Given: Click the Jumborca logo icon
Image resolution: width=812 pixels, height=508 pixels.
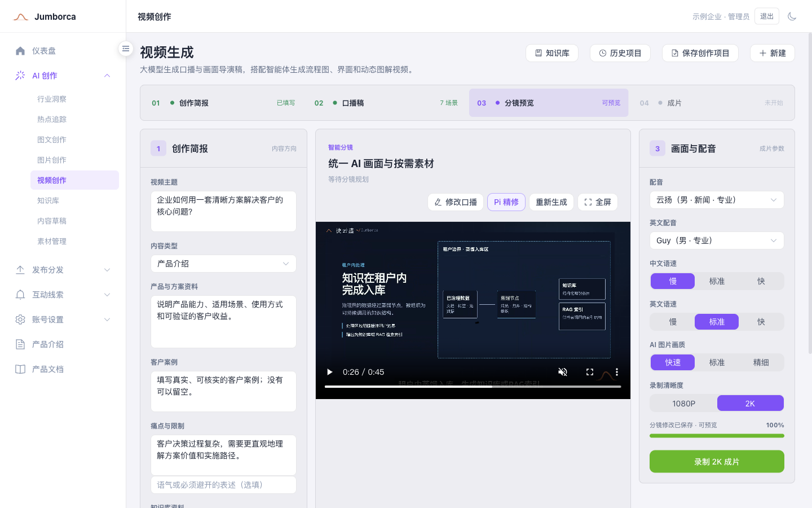Looking at the screenshot, I should (x=21, y=17).
